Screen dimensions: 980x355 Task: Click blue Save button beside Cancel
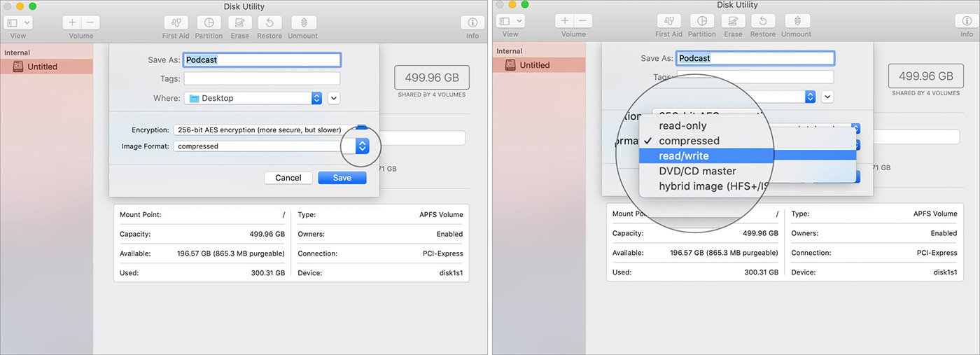[342, 178]
